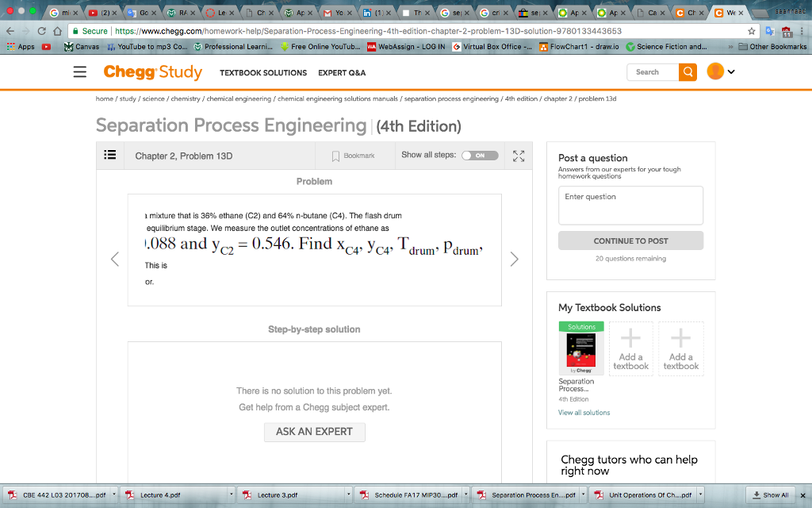Bookmark this problem

point(354,155)
